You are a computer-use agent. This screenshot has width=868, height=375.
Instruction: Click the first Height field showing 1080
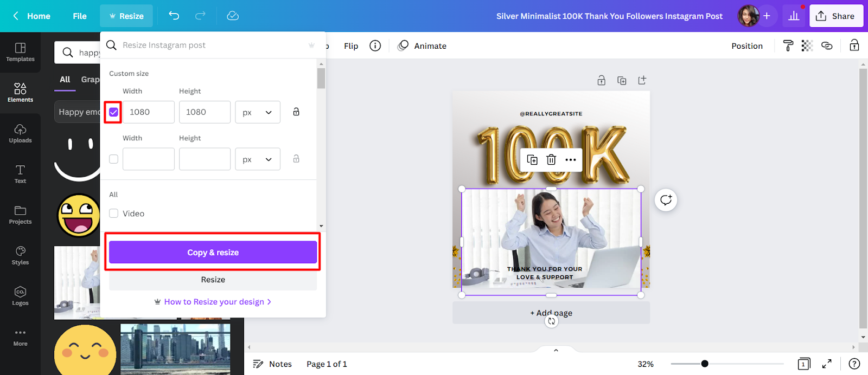tap(205, 112)
